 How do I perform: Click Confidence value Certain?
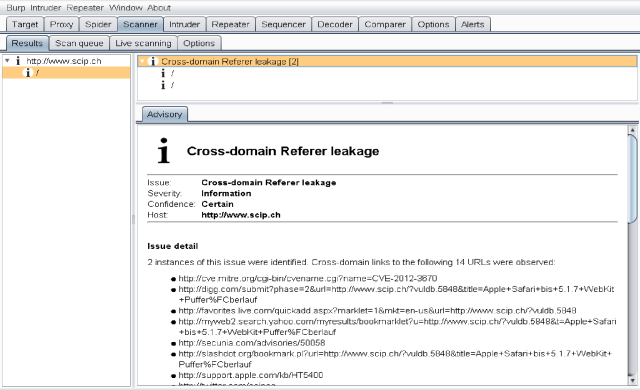click(x=217, y=204)
